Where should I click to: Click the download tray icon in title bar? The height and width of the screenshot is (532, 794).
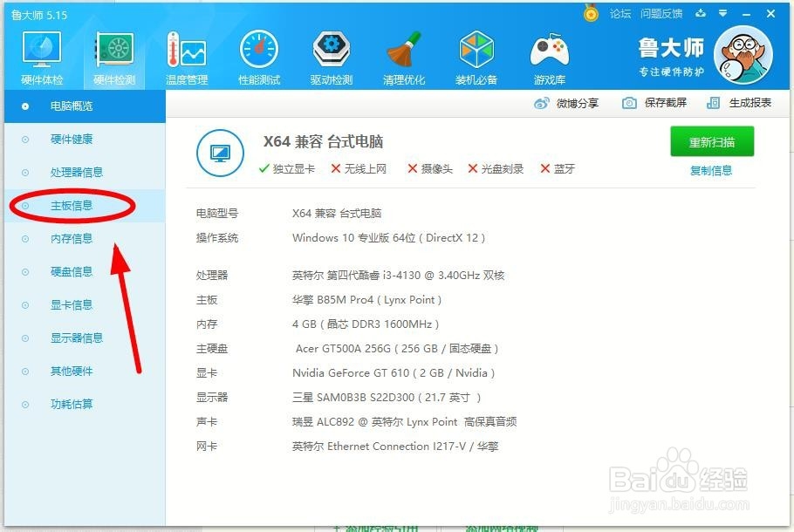coord(701,13)
